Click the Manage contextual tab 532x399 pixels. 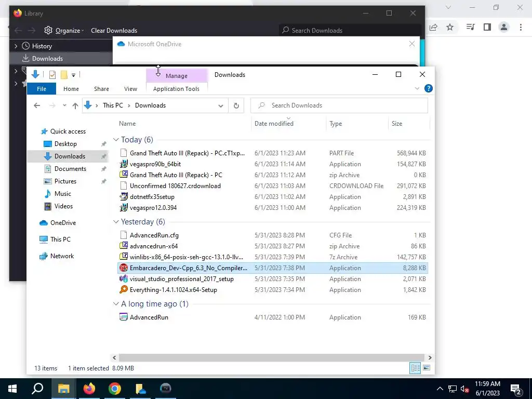point(177,76)
